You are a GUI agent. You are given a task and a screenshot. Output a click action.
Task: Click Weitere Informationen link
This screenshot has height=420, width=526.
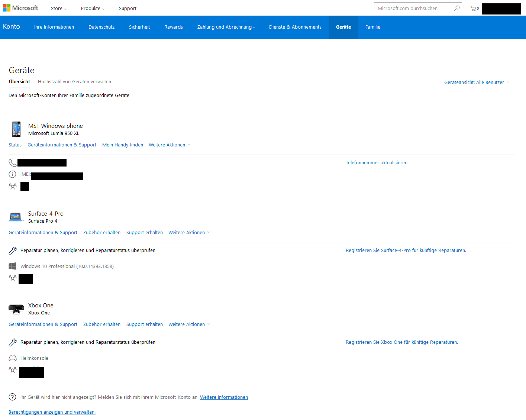point(224,397)
